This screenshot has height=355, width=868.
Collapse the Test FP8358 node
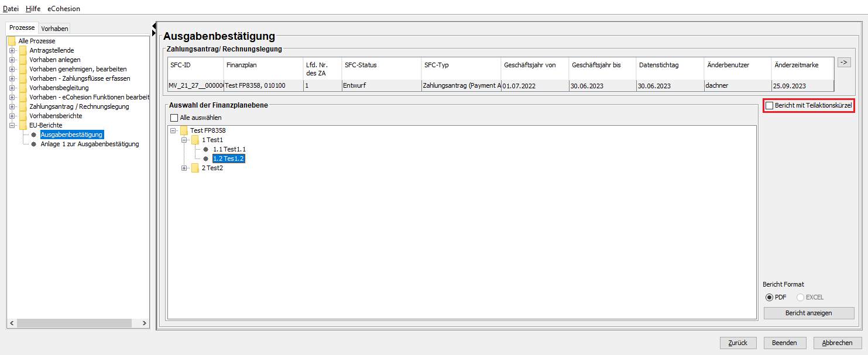coord(174,130)
